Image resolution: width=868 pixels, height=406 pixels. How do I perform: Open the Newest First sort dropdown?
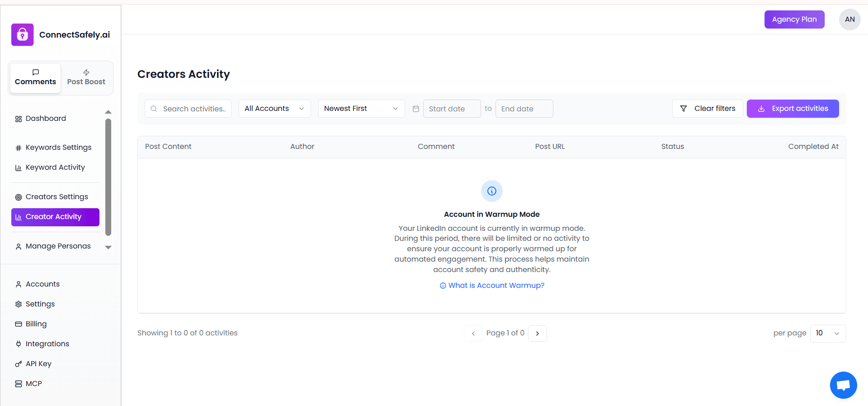[362, 109]
